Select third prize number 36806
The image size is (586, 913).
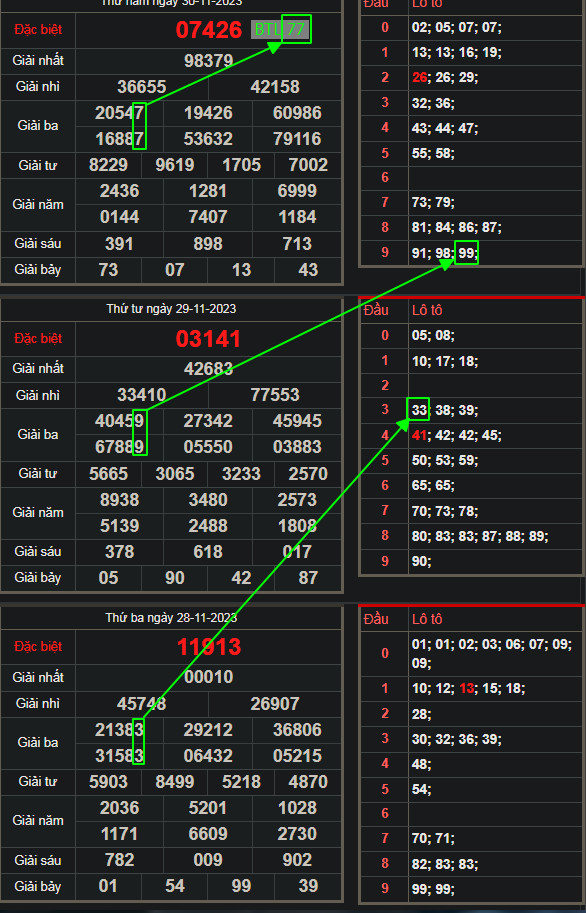(x=297, y=730)
